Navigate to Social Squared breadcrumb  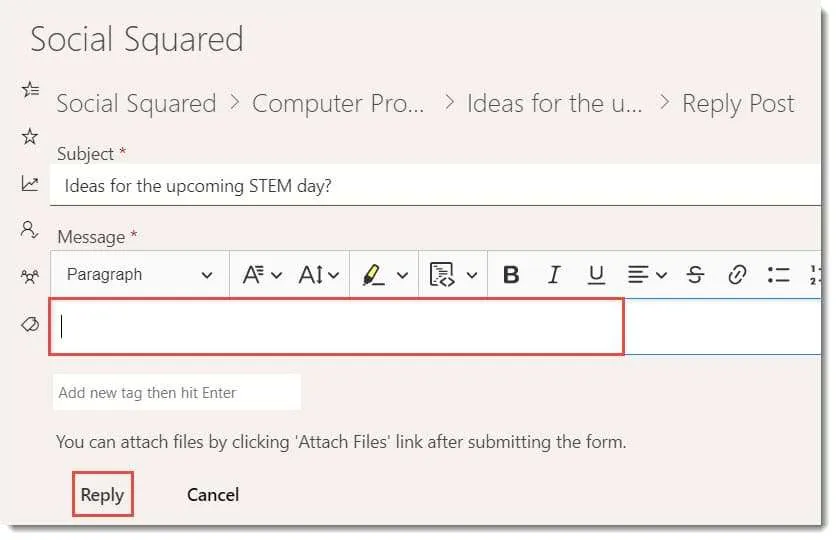click(x=136, y=104)
